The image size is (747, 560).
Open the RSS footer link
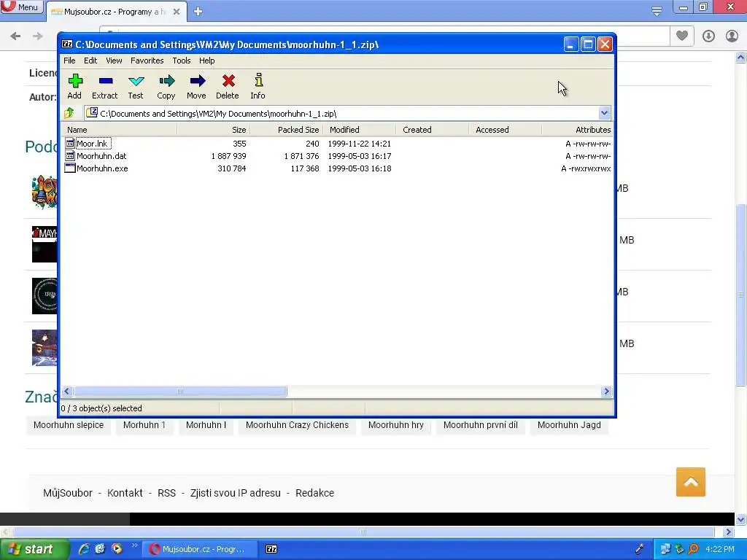pyautogui.click(x=167, y=493)
